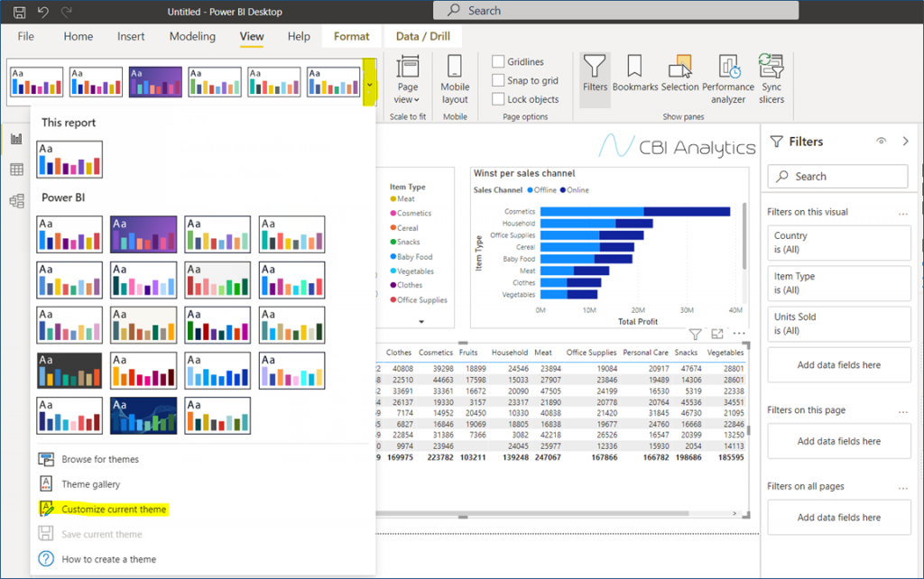Click the bar chart vertical scrollbar
Viewport: 924px width, 579px height.
point(744,236)
